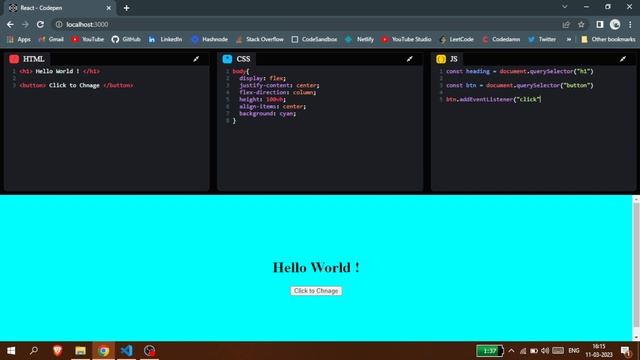
Task: Open Windows taskbar search
Action: click(34, 351)
